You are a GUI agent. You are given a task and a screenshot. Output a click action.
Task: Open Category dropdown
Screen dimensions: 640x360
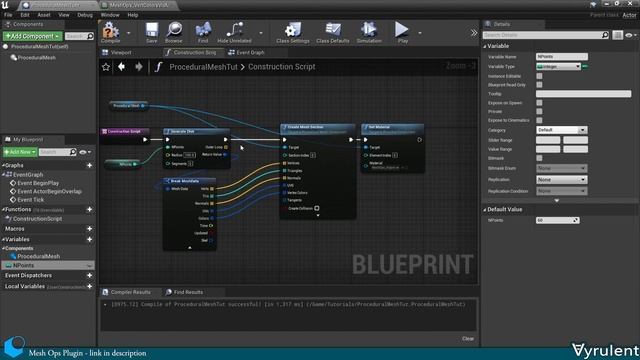point(562,130)
